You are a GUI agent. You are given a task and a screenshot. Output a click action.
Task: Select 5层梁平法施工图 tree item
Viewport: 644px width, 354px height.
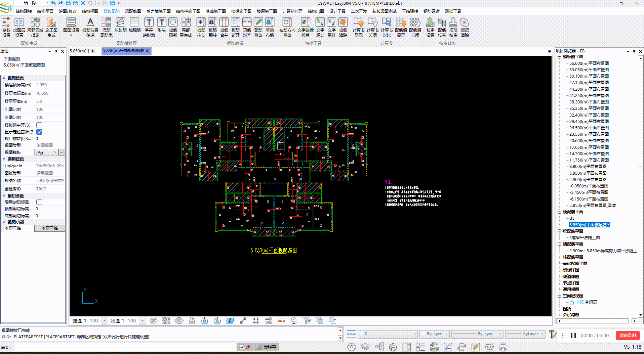[x=585, y=238]
